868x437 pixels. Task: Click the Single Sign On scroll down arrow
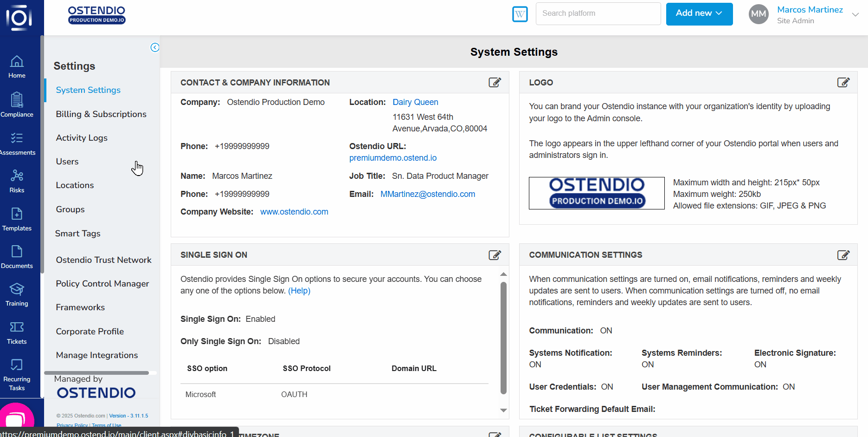[503, 411]
